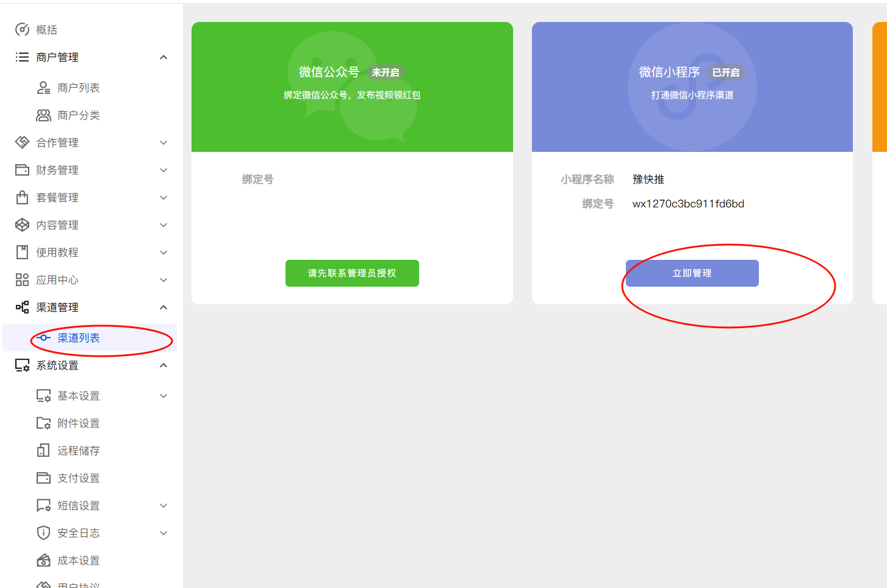The height and width of the screenshot is (588, 887).
Task: Expand the 安全日志 chevron
Action: [x=163, y=532]
